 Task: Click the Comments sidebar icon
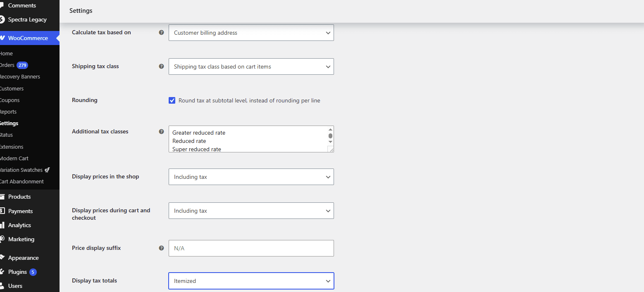[2, 5]
